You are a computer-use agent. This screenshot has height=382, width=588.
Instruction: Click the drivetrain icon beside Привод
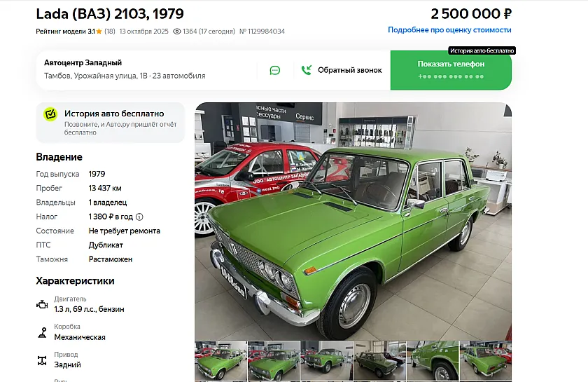pos(42,360)
